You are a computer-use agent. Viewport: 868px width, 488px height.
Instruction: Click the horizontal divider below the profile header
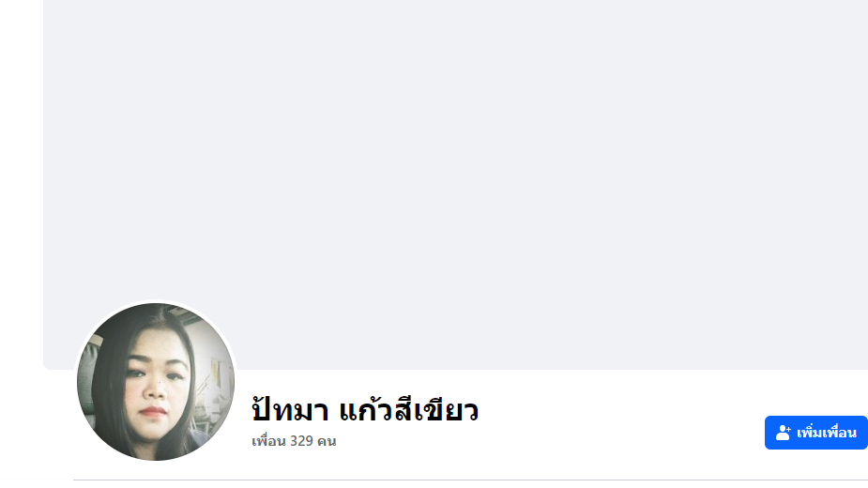pyautogui.click(x=470, y=480)
